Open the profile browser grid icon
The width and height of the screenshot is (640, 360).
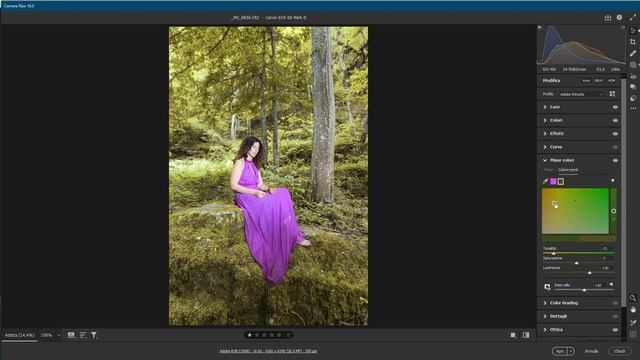coord(612,94)
